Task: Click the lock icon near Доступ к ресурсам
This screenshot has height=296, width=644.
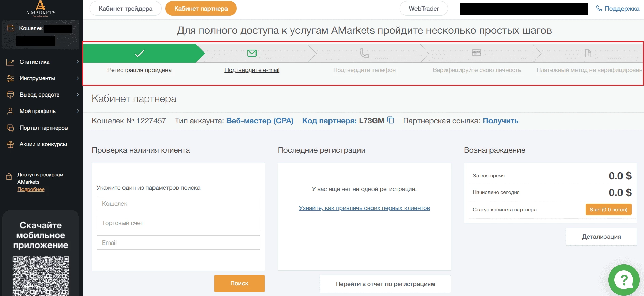Action: [9, 177]
